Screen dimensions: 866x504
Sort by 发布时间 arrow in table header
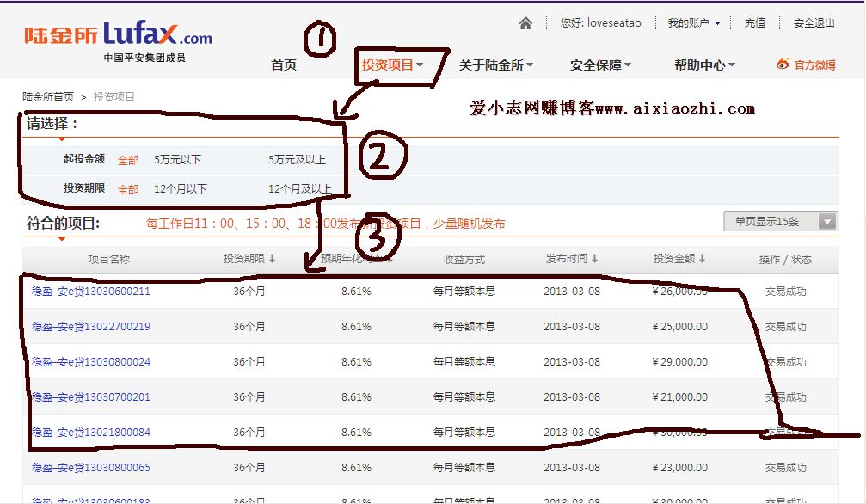click(x=594, y=258)
